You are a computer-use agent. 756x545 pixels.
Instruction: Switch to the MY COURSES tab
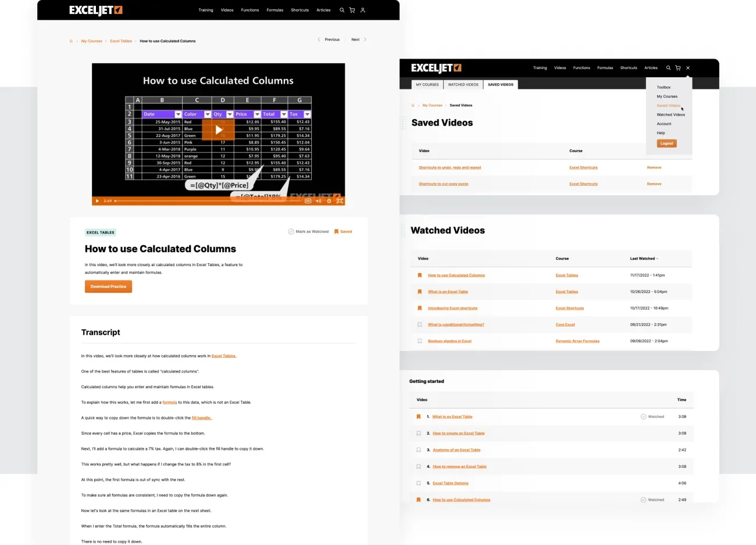[427, 84]
